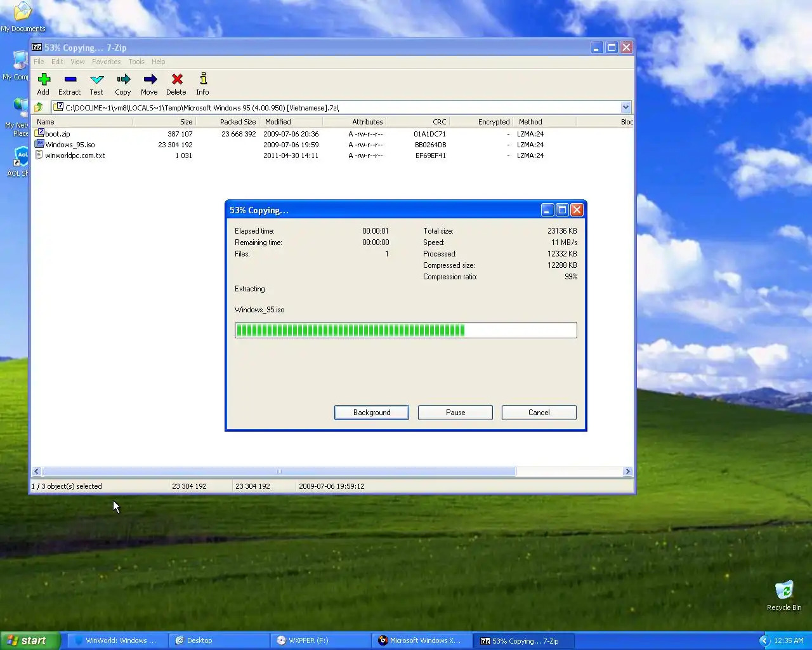Screen dimensions: 812x650
Task: Open the Help menu
Action: (x=158, y=62)
